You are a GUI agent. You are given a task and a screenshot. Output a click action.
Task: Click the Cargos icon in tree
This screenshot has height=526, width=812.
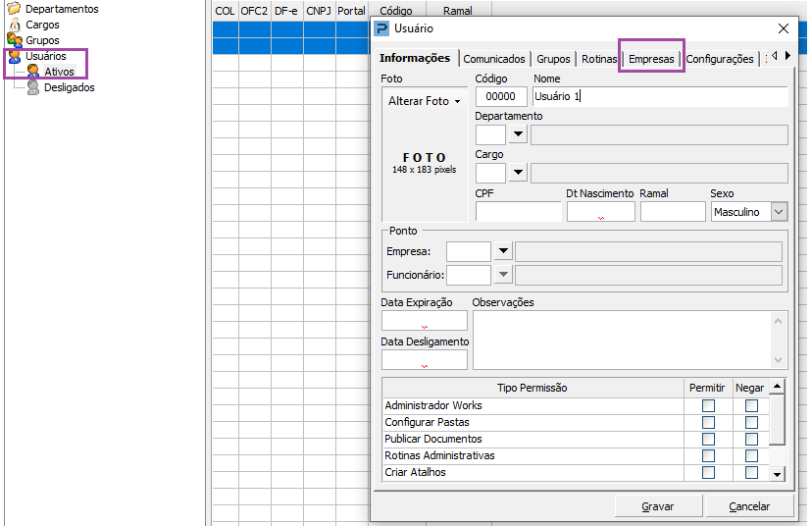click(14, 25)
